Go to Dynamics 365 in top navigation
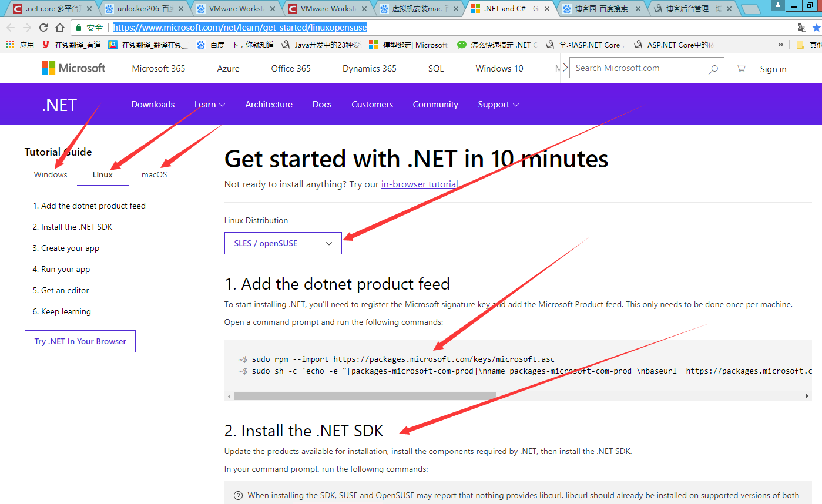Image resolution: width=822 pixels, height=504 pixels. (x=370, y=69)
